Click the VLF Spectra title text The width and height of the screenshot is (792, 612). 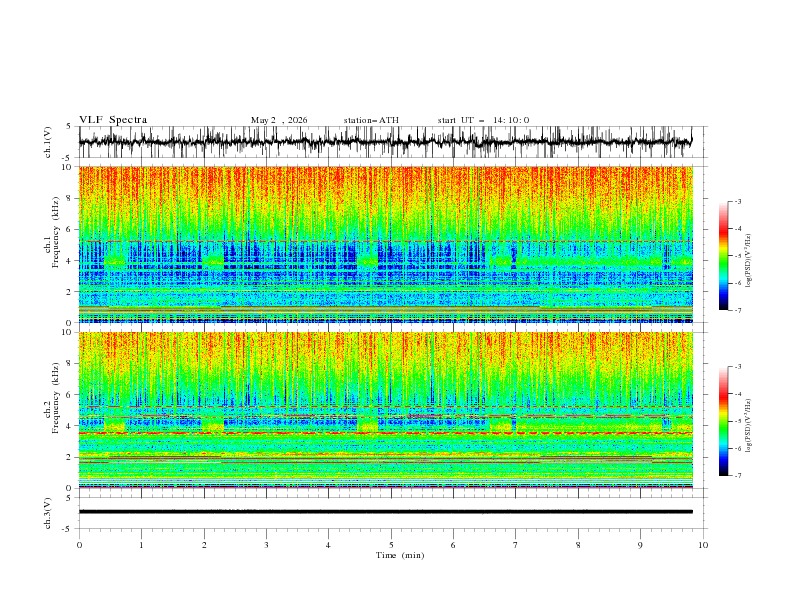click(113, 120)
